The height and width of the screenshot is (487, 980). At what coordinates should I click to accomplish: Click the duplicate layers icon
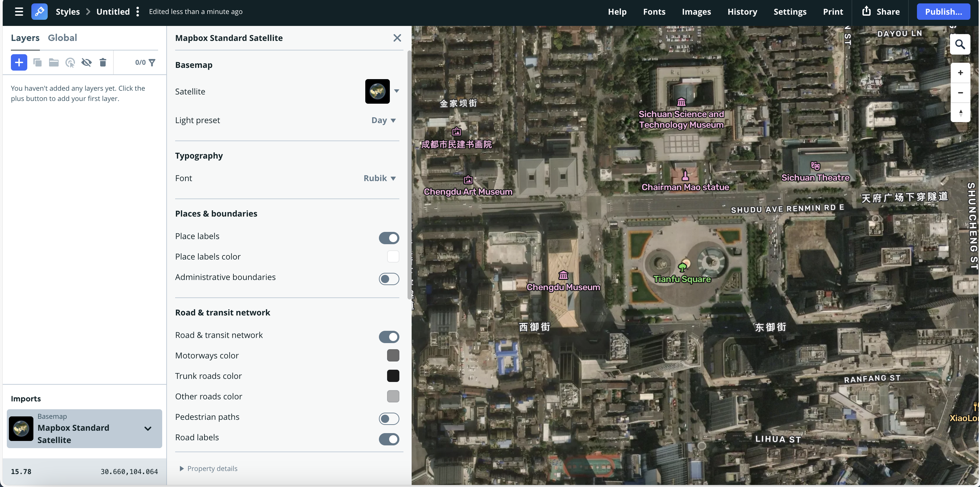(37, 62)
